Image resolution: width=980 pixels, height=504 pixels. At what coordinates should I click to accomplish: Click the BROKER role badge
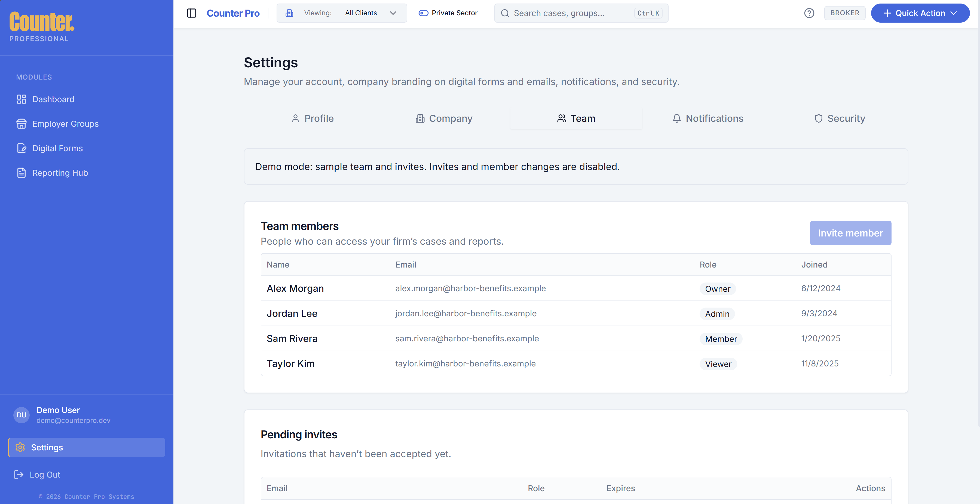tap(844, 13)
